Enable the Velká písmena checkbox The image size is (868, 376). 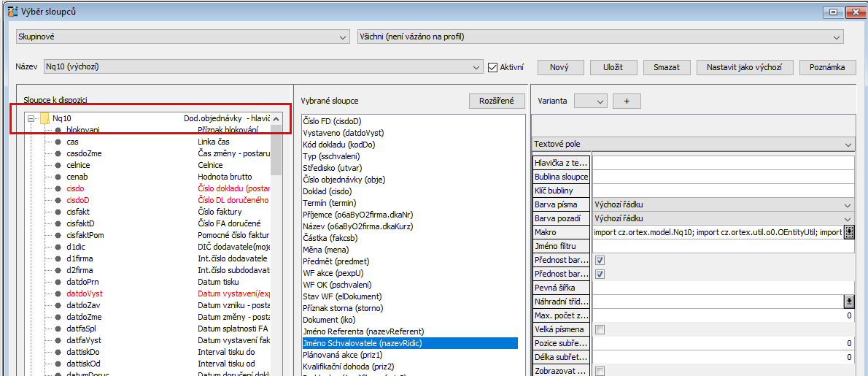pyautogui.click(x=600, y=330)
